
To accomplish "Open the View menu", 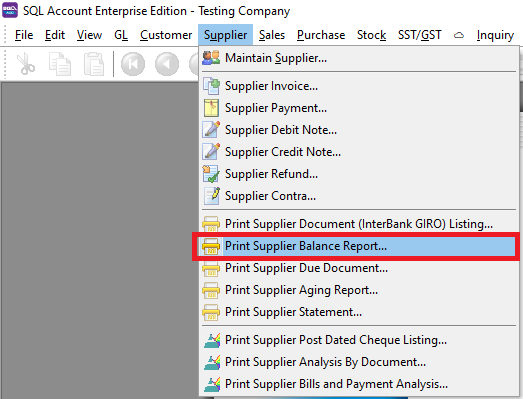I will point(89,35).
